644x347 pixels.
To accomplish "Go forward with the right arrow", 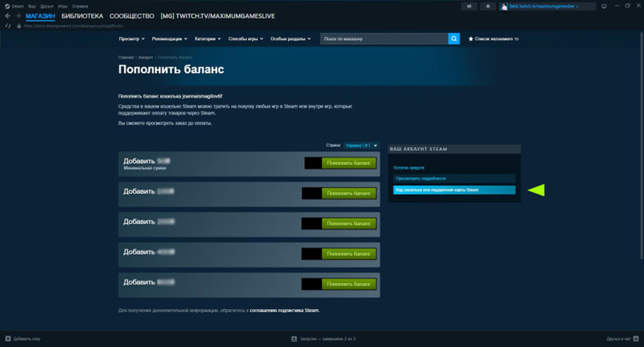I will (x=18, y=16).
